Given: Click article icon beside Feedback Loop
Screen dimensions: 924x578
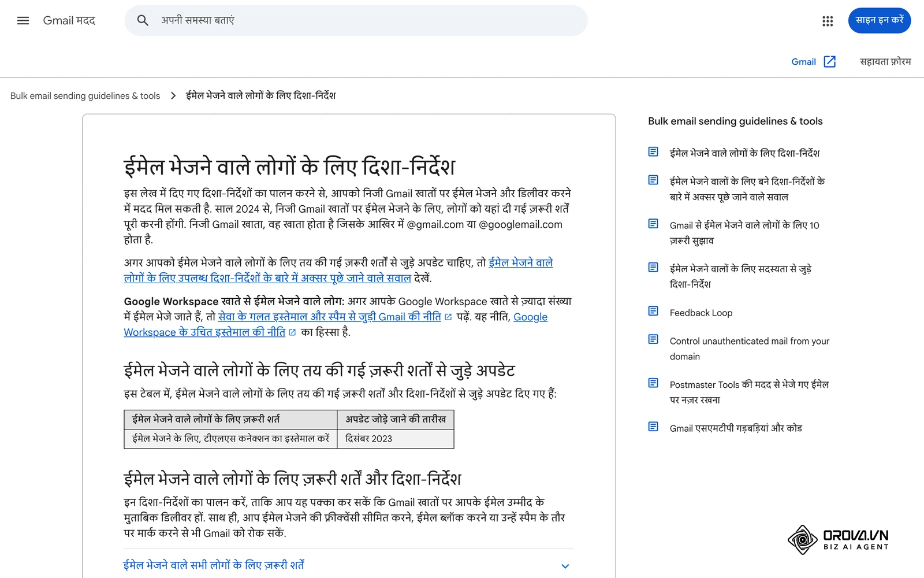Looking at the screenshot, I should point(653,312).
